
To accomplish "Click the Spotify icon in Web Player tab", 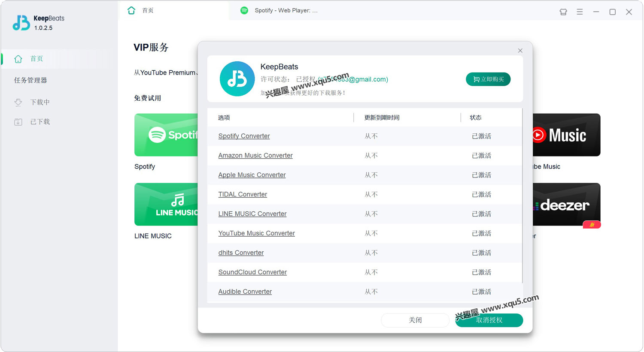I will coord(244,10).
